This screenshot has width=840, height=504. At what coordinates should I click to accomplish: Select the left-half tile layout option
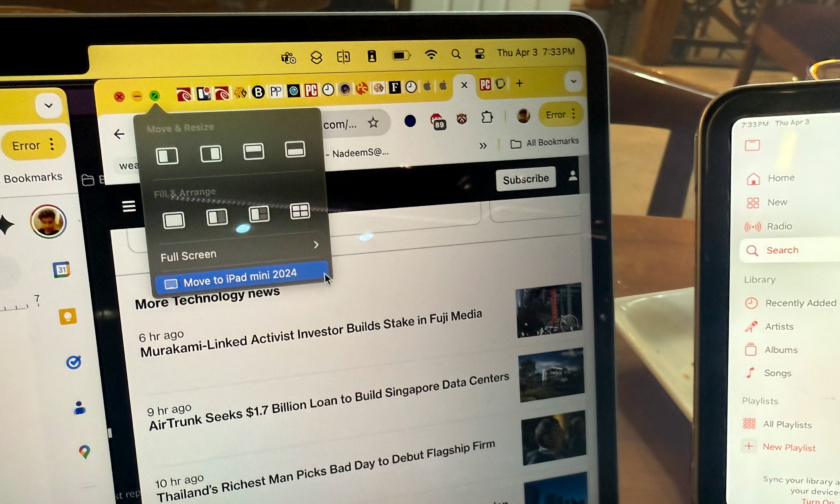coord(167,155)
